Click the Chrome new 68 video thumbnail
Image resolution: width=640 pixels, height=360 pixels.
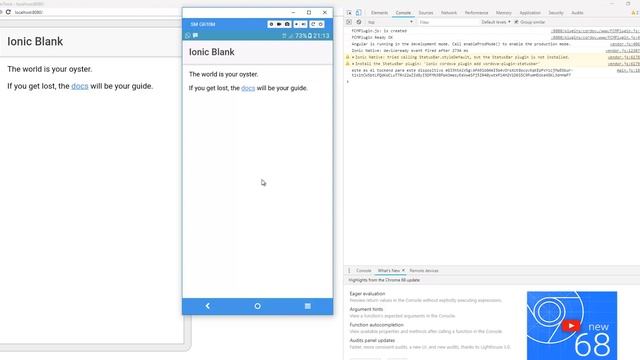572,325
